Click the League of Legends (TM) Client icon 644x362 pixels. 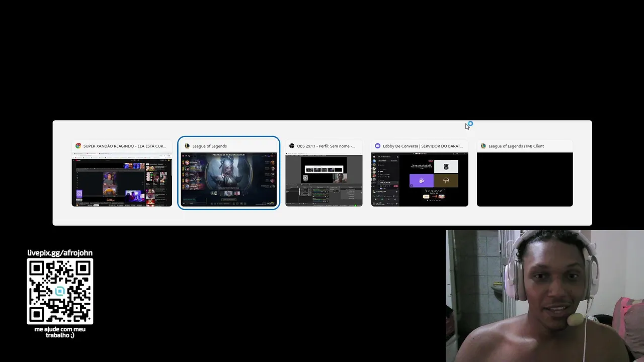483,146
